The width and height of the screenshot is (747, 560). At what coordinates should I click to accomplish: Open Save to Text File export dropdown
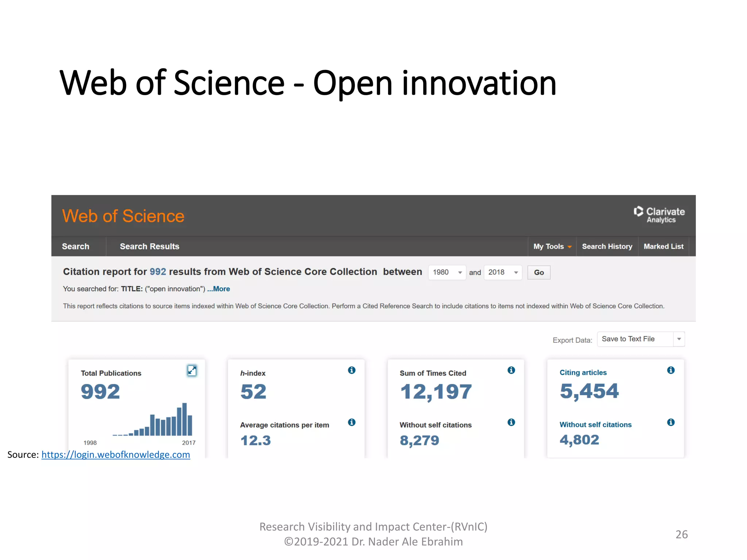click(x=641, y=339)
